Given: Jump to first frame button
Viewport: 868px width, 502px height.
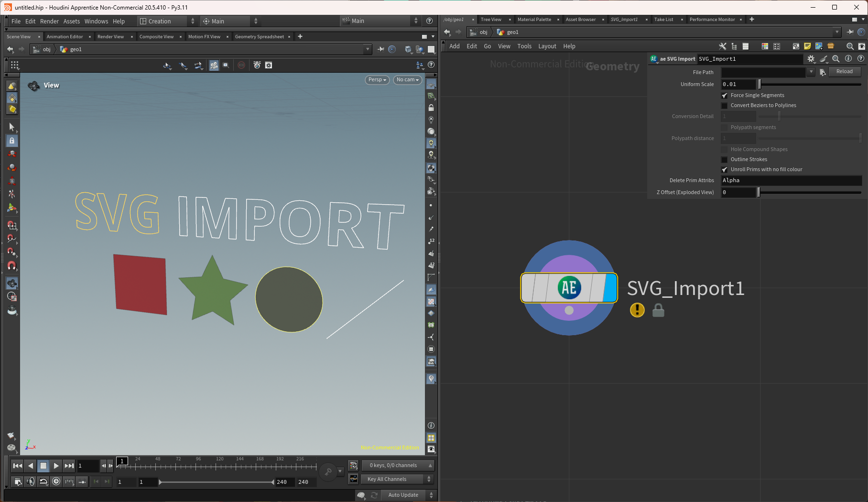Looking at the screenshot, I should click(x=18, y=466).
